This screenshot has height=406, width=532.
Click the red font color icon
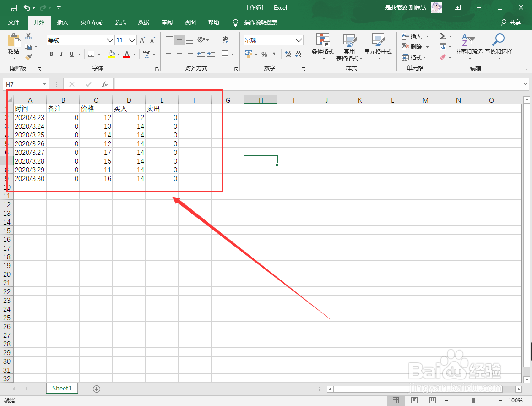[x=127, y=54]
